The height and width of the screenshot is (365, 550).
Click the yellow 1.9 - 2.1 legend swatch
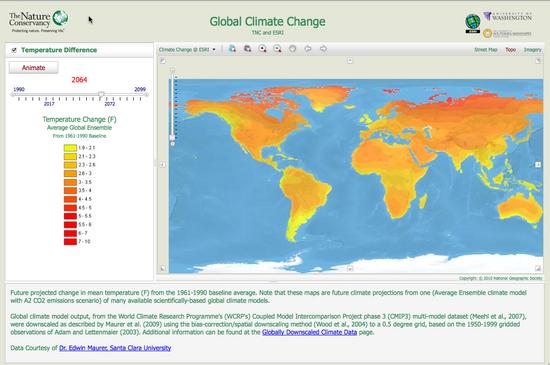pyautogui.click(x=70, y=148)
